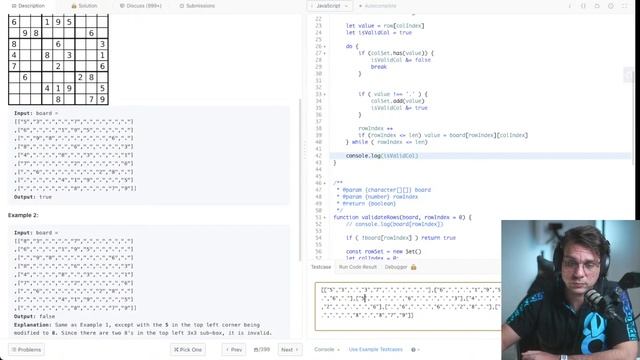Click Use Example Testcases link

376,350
